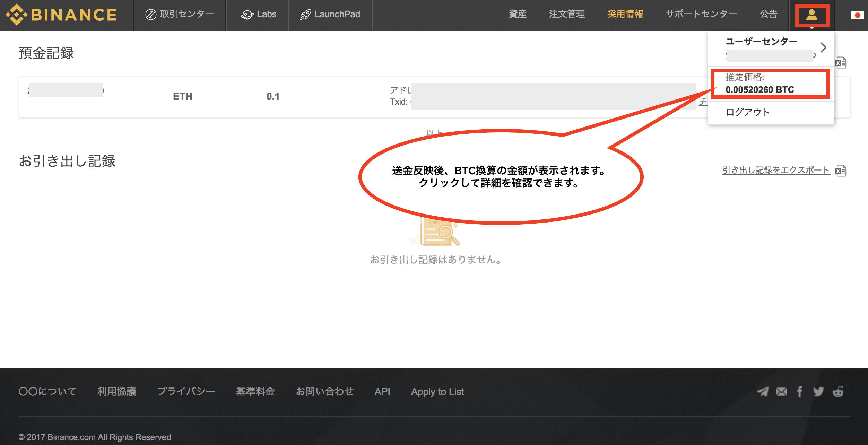Click ログアウト in user dropdown

(748, 112)
